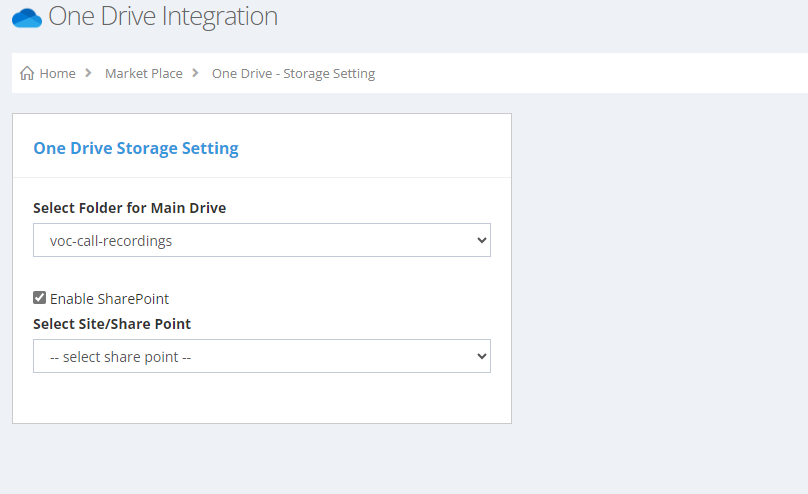Uncheck the Enable SharePoint checkbox
This screenshot has height=494, width=808.
40,298
